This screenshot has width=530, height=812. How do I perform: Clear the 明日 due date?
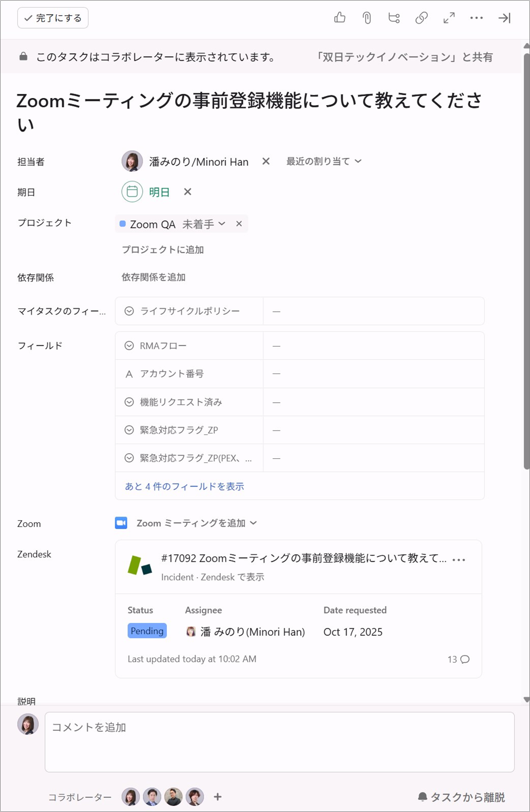(188, 192)
